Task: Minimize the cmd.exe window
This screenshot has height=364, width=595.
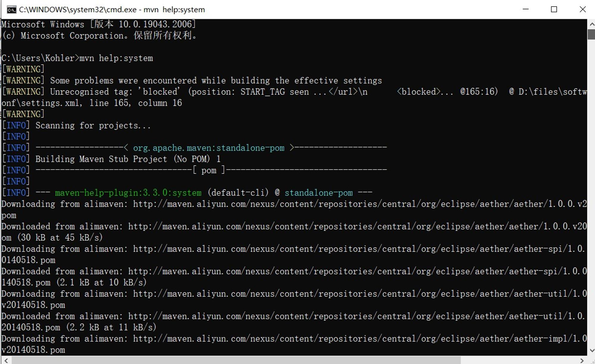Action: click(526, 9)
